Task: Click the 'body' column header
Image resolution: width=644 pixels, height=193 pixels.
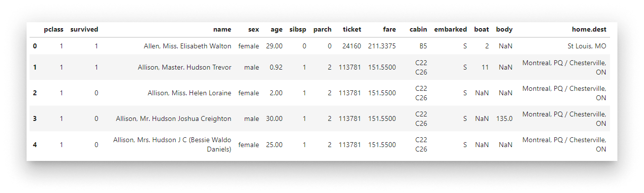Action: click(504, 30)
